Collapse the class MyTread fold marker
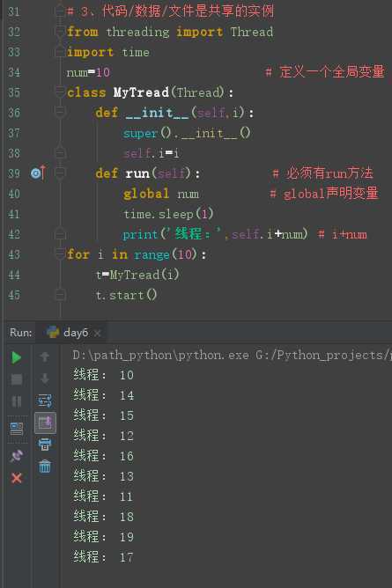This screenshot has width=392, height=588. pyautogui.click(x=60, y=92)
